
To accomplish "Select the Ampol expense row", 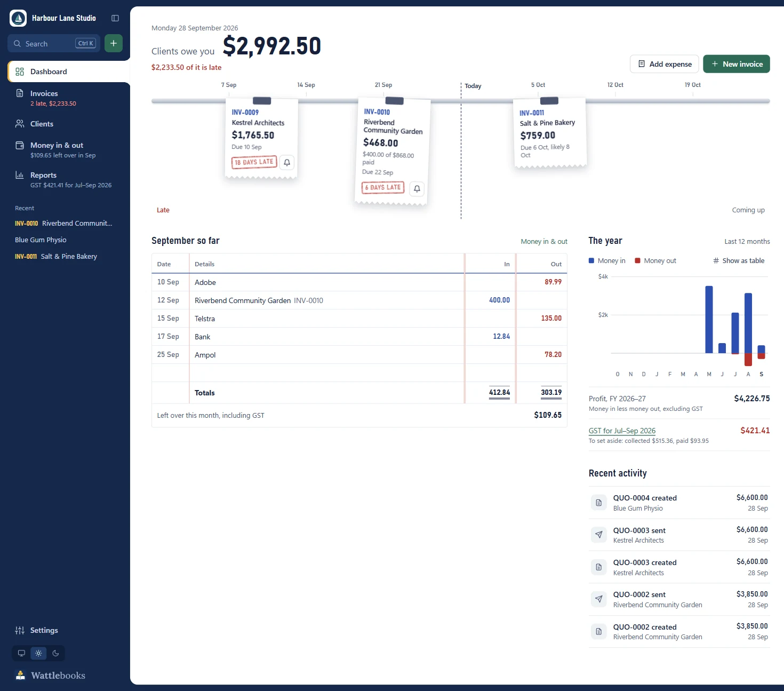I will 359,355.
